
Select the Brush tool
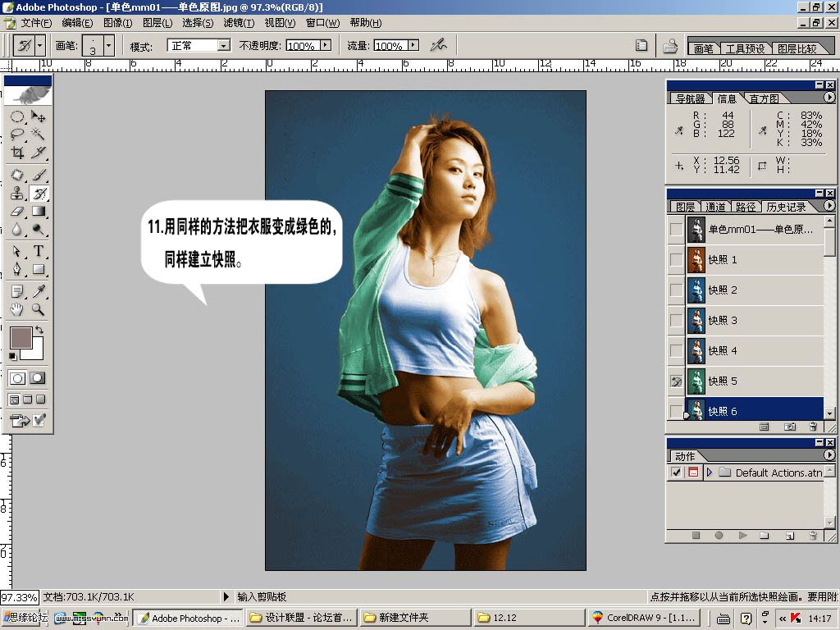(x=38, y=176)
